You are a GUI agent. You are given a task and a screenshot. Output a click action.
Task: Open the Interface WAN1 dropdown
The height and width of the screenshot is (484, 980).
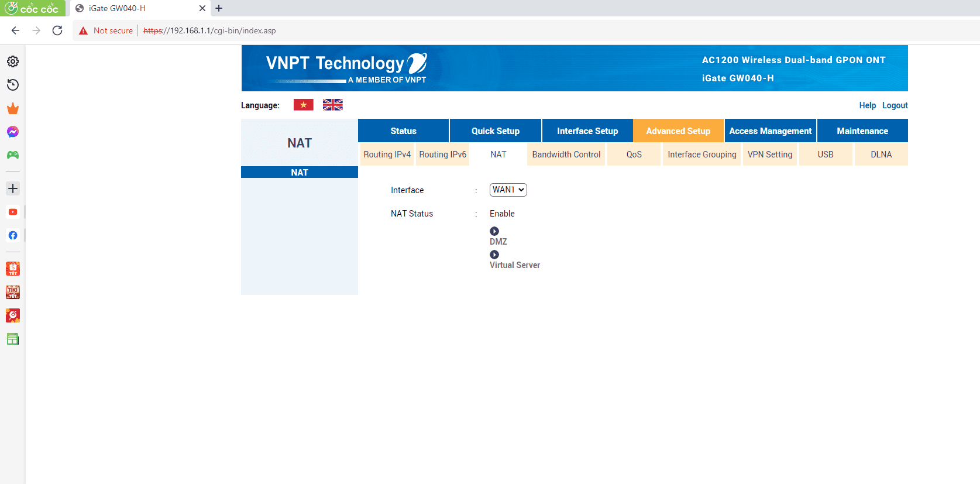click(x=508, y=190)
